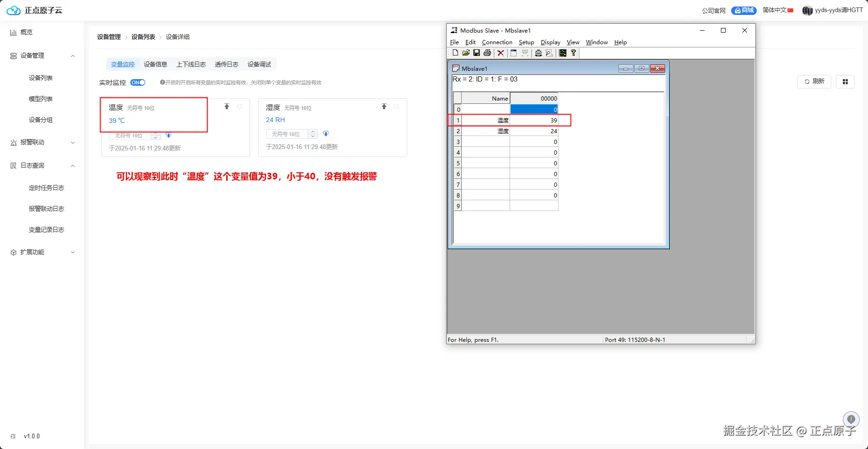
Task: Click Print icon in Modbus Slave toolbar
Action: coord(487,53)
